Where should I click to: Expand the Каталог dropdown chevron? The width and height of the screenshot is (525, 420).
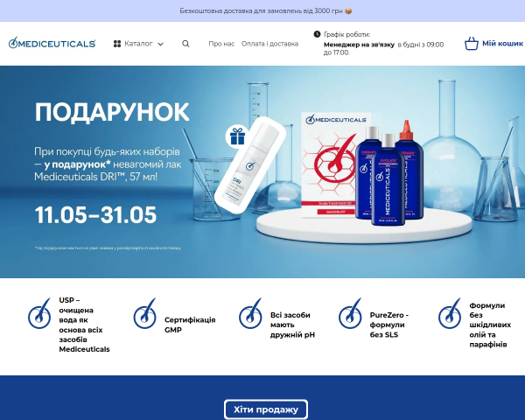[x=161, y=45]
